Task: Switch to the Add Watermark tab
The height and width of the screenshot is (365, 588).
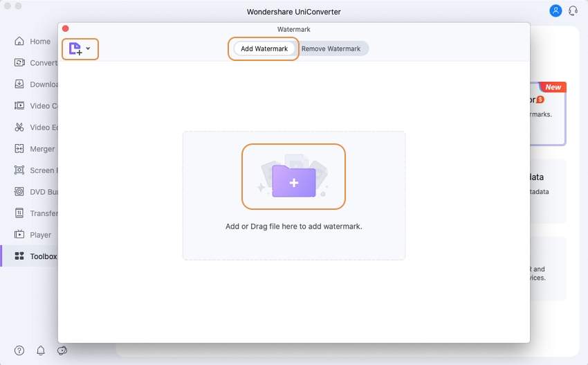Action: (x=264, y=48)
